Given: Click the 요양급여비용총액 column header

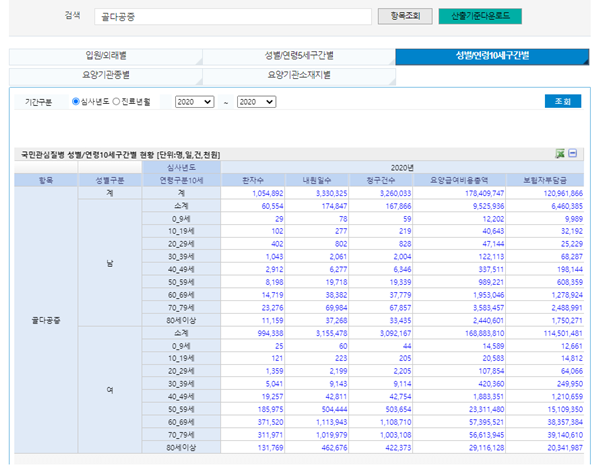Looking at the screenshot, I should pos(459,180).
